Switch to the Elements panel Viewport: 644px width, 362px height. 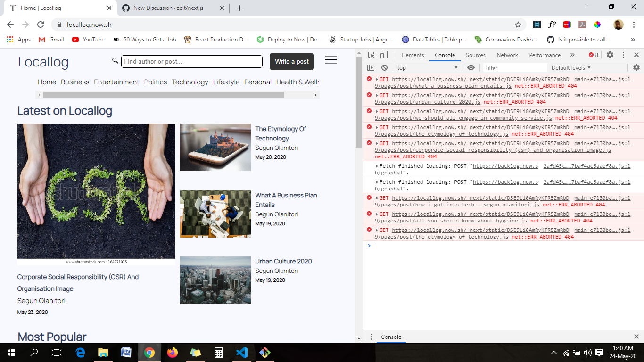[x=413, y=55]
